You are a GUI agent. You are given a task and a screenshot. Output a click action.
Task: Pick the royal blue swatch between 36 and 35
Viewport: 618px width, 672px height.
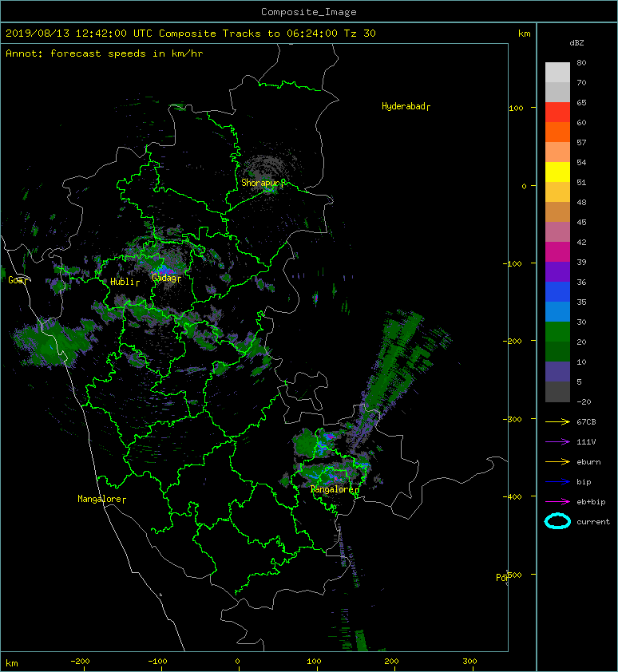click(x=557, y=292)
